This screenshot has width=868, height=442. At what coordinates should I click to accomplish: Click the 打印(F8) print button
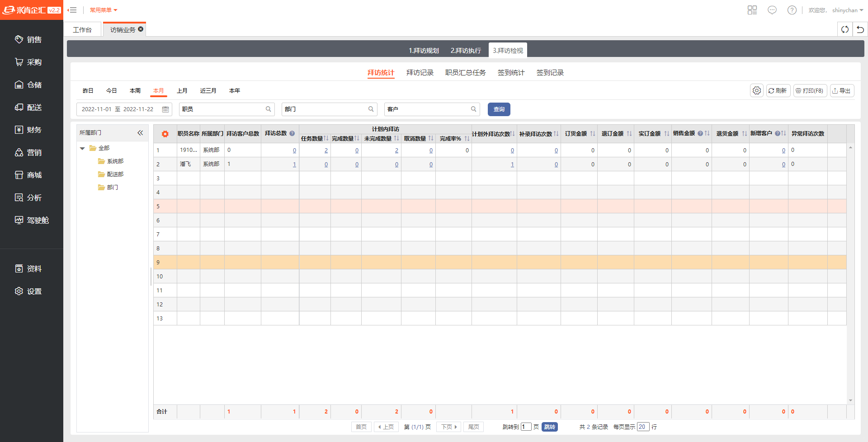click(810, 90)
